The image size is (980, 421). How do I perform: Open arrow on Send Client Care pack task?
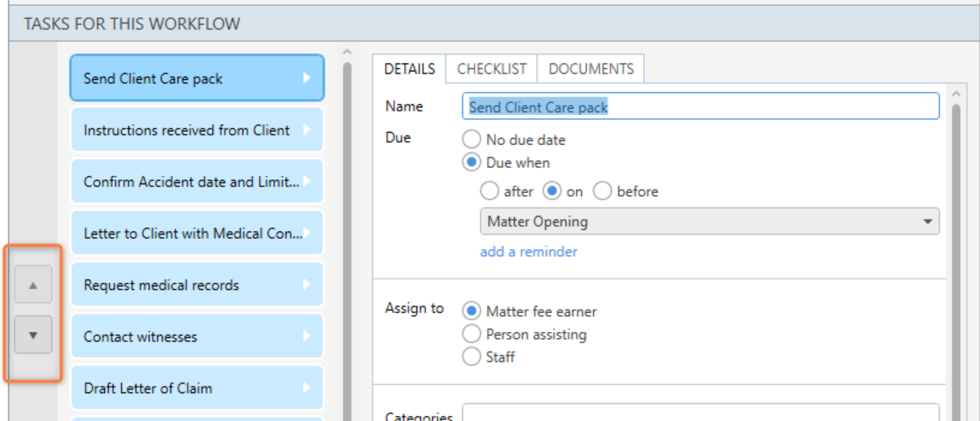(306, 78)
